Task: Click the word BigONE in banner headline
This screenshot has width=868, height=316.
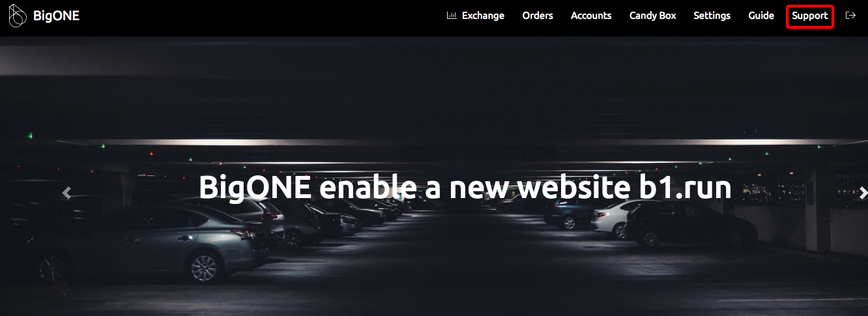Action: coord(255,187)
